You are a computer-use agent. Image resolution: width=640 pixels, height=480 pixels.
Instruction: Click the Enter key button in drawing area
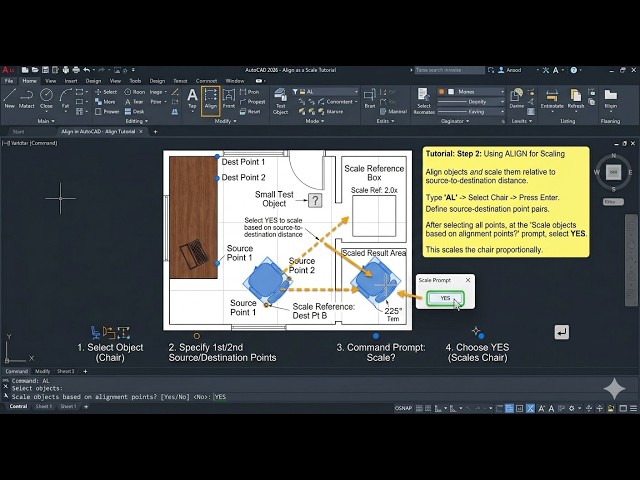click(x=562, y=332)
